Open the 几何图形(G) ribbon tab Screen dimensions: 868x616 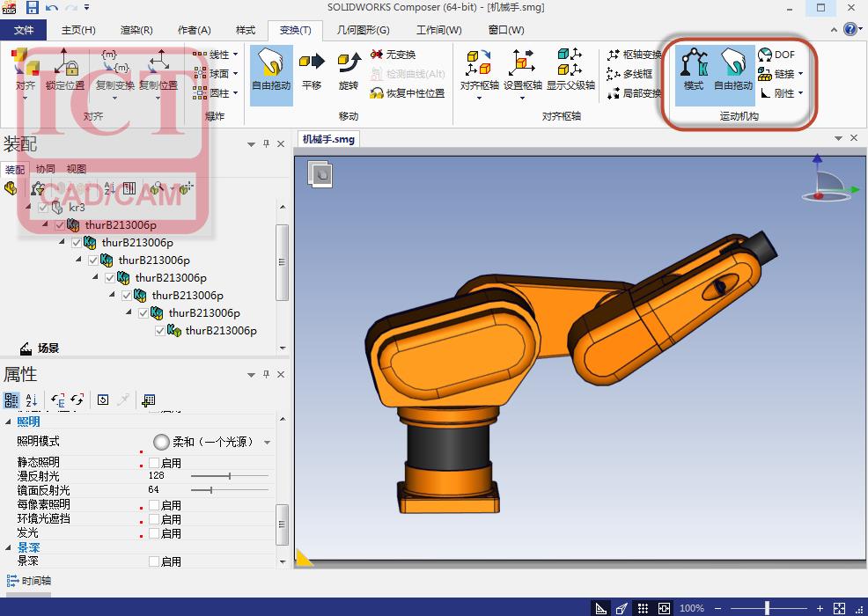click(363, 30)
